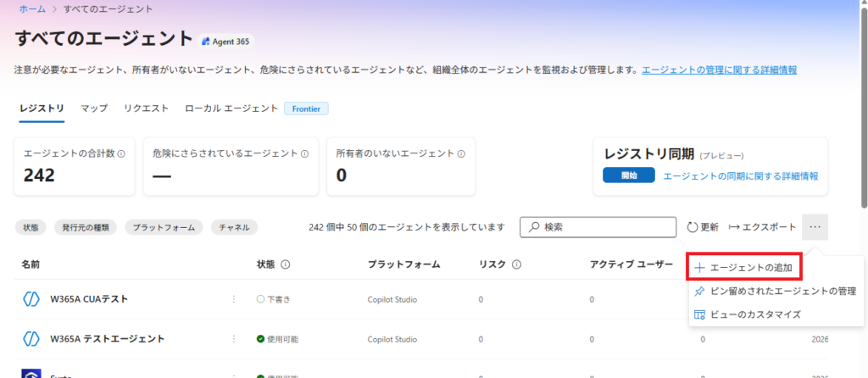Click the 開始 button in レジストリ同期
Screen dimensions: 868x378
click(x=629, y=176)
